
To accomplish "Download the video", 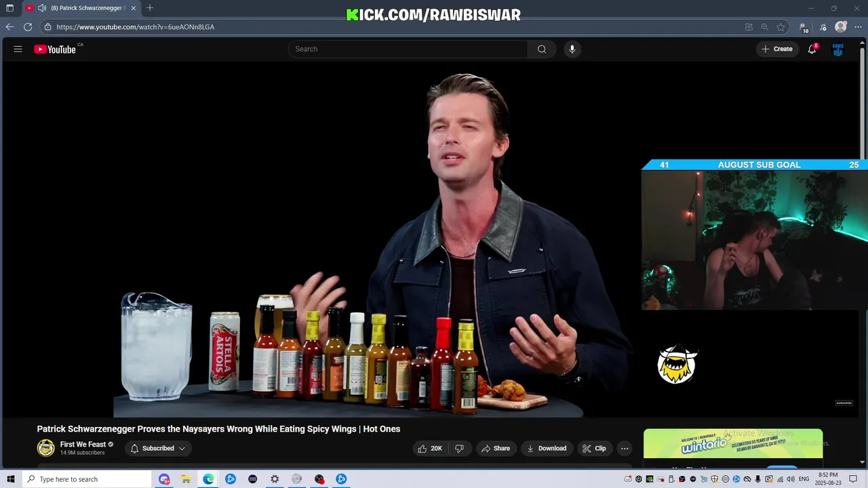I will pyautogui.click(x=547, y=448).
